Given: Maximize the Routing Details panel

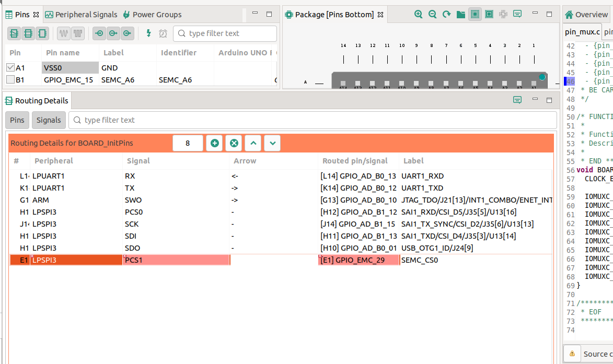Looking at the screenshot, I should point(549,100).
